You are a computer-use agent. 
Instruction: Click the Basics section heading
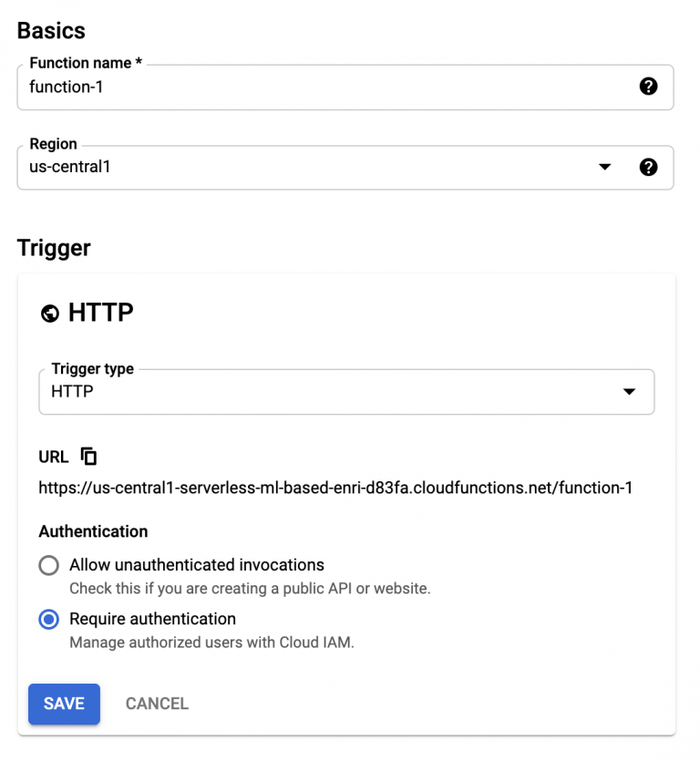50,30
